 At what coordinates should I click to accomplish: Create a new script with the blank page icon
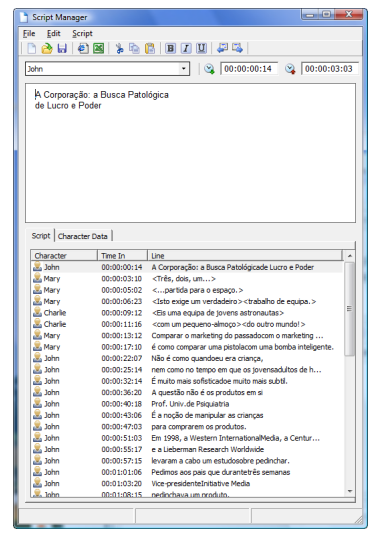tap(32, 48)
